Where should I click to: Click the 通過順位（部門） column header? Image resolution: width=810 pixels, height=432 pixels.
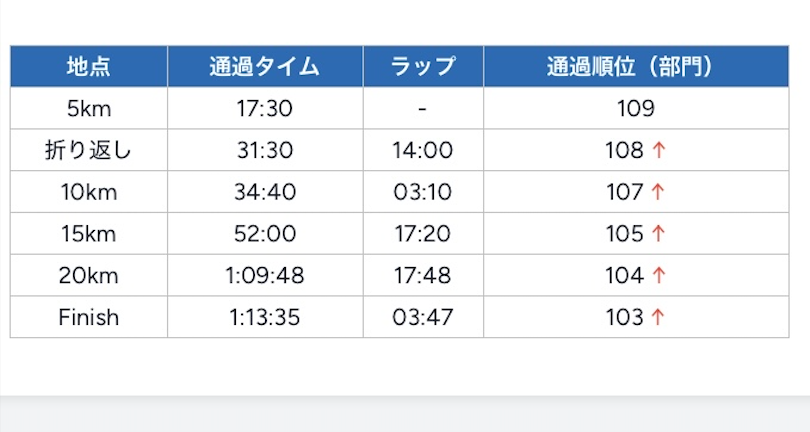[x=636, y=67]
